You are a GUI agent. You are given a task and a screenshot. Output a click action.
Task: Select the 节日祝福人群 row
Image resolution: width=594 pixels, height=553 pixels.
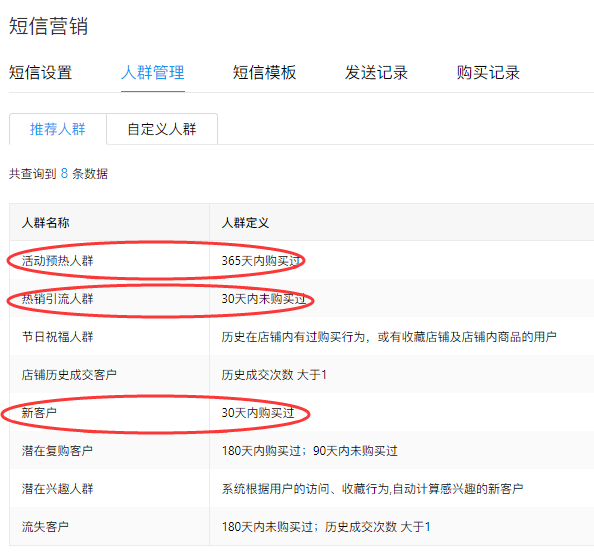(x=302, y=336)
